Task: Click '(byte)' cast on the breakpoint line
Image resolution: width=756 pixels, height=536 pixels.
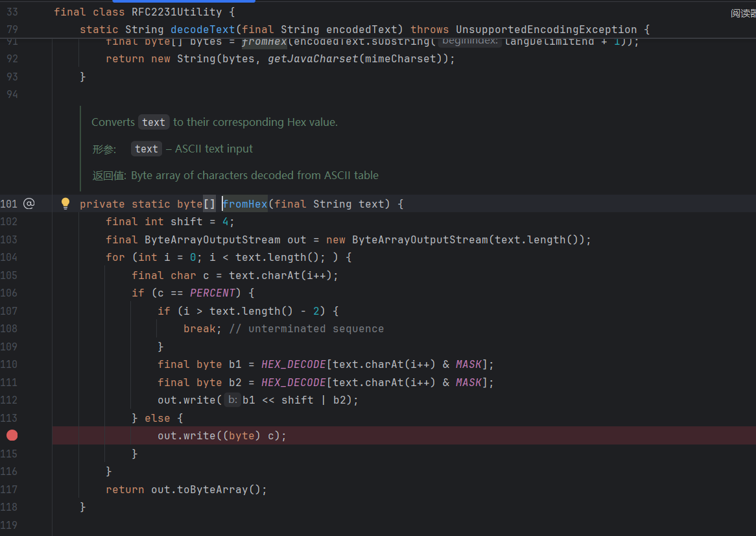Action: click(242, 436)
